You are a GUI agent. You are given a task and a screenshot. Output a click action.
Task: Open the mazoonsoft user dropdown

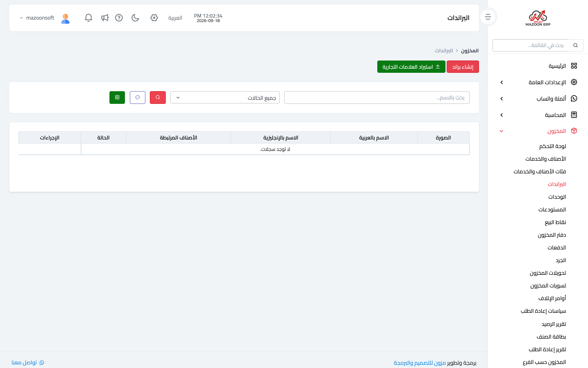(37, 18)
